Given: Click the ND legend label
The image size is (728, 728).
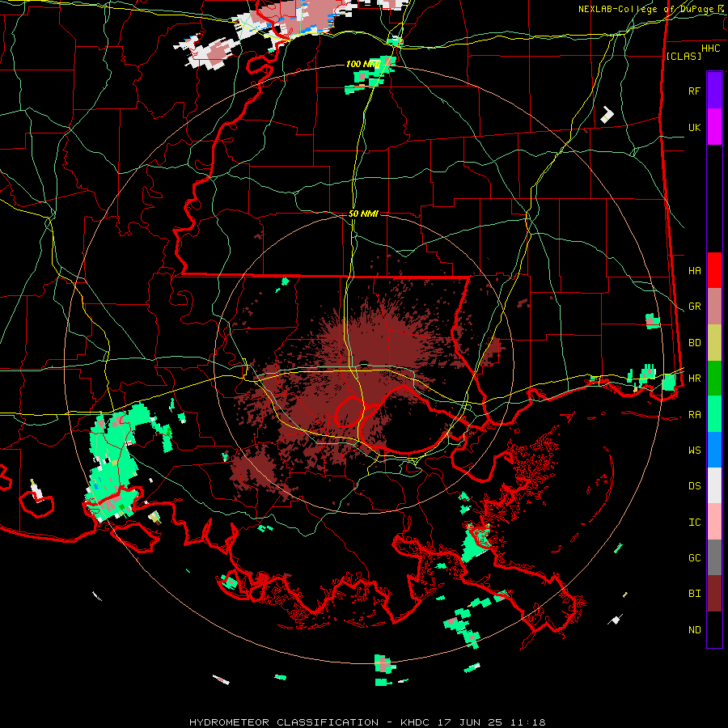Looking at the screenshot, I should pos(694,630).
